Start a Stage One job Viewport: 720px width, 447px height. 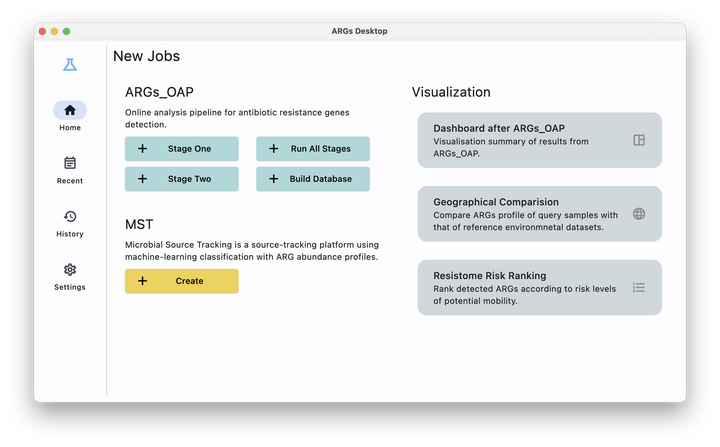[189, 149]
